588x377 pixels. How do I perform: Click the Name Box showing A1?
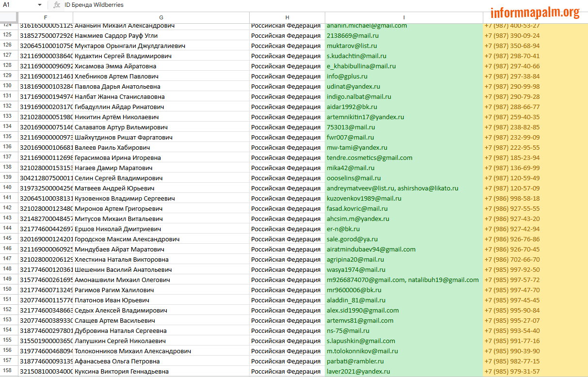tap(21, 5)
